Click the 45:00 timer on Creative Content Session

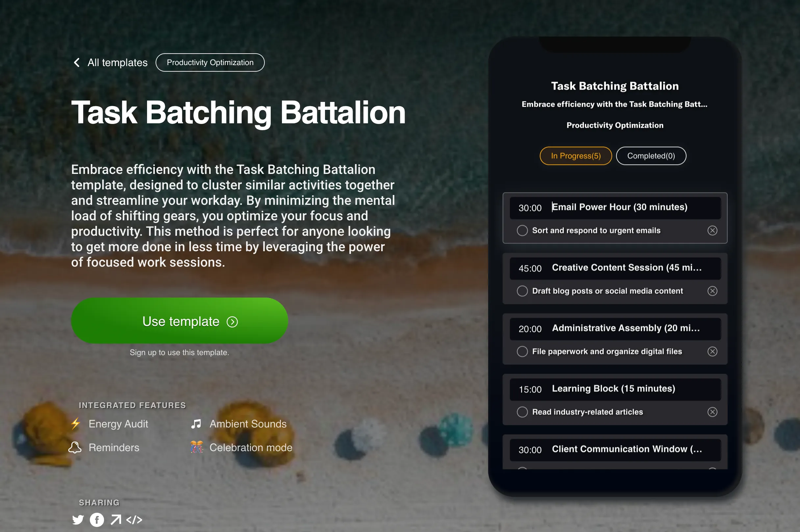coord(530,268)
